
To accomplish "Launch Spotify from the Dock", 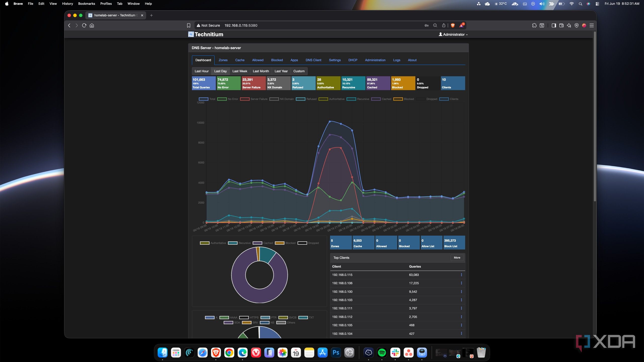I will coord(382,353).
